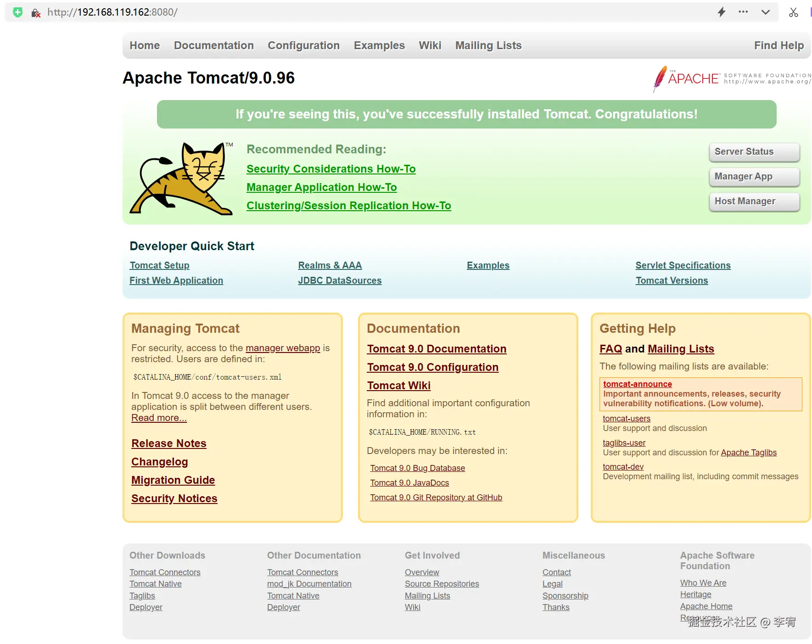Expand the address bar dropdown chevron

pos(766,12)
